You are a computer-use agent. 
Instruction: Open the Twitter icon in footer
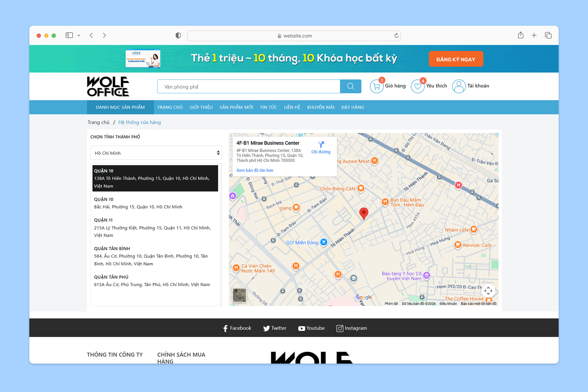(266, 328)
